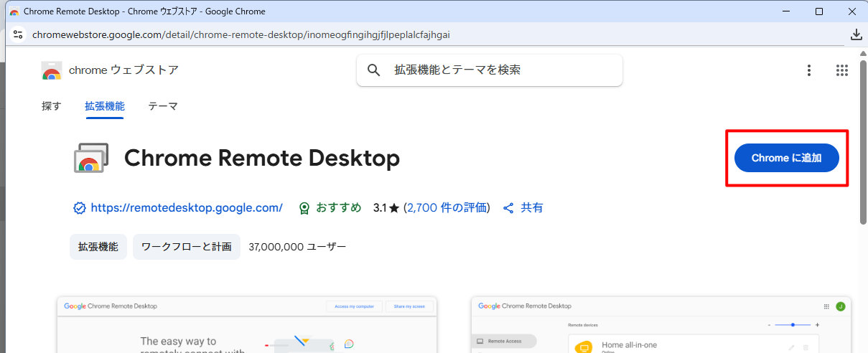
Task: Go to the テーマ tab
Action: 163,106
